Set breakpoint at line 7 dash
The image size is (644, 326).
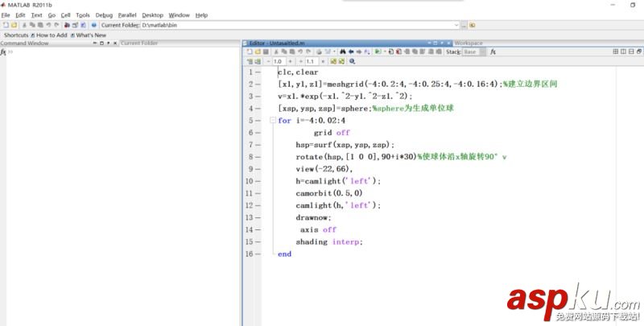click(x=258, y=145)
